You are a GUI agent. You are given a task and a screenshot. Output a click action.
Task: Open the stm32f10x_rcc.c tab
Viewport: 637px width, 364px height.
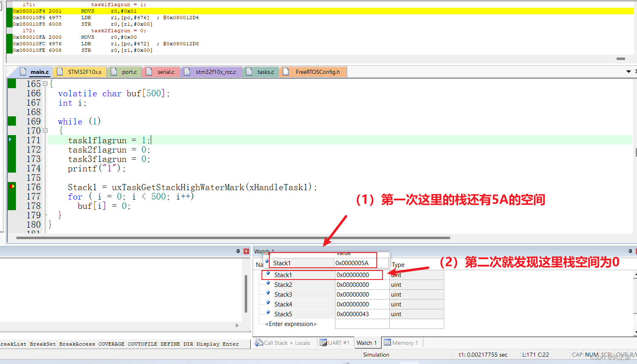pyautogui.click(x=211, y=72)
